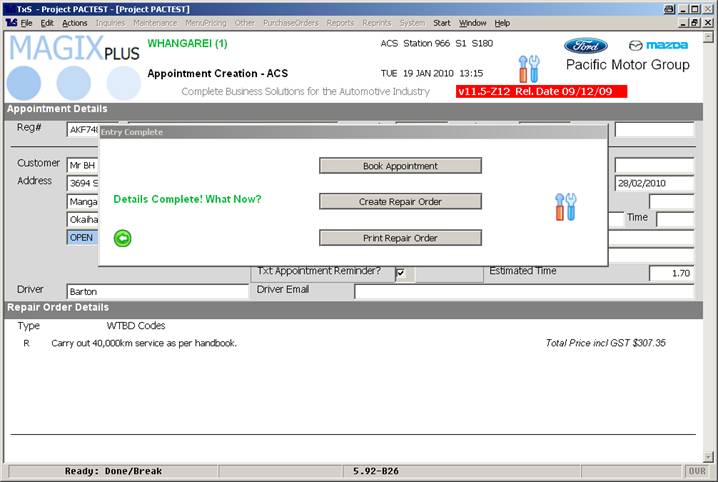Click the Book Appointment button
The width and height of the screenshot is (718, 482).
pyautogui.click(x=400, y=165)
